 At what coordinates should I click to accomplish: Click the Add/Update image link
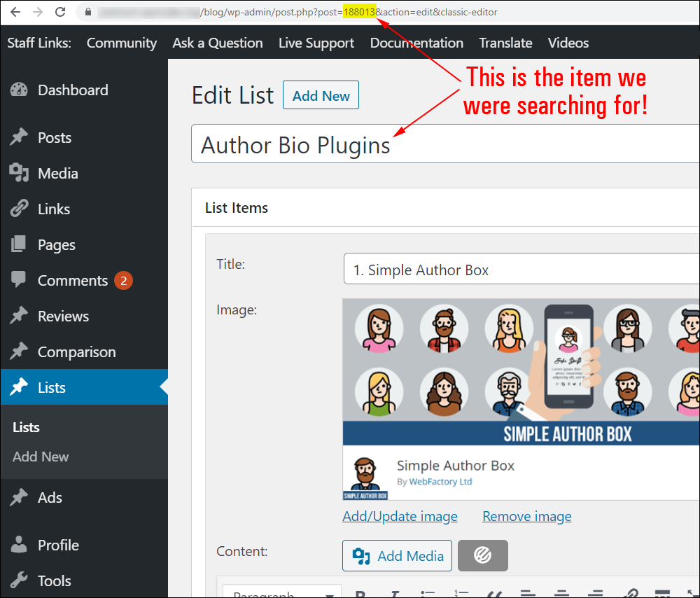coord(400,516)
